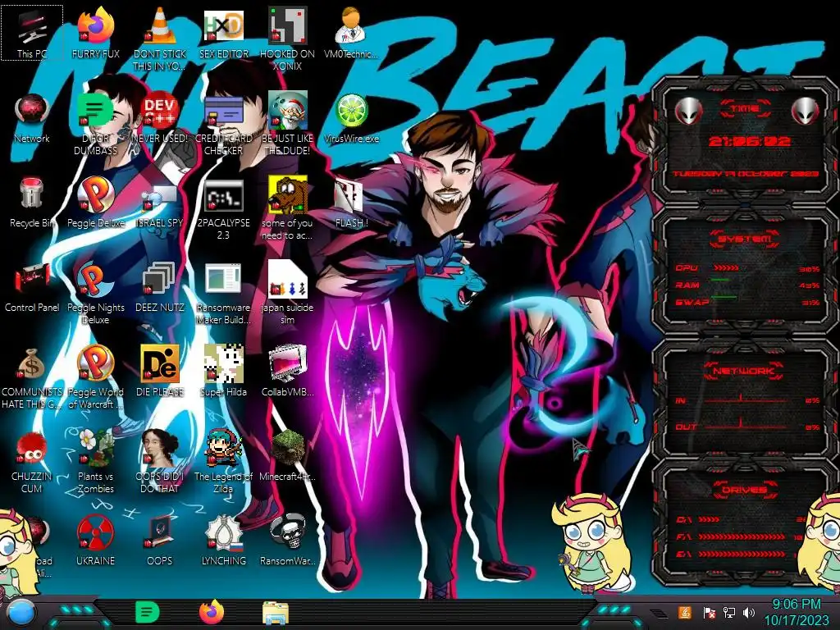
Task: Open the VirusWire.exe lime icon
Action: [351, 118]
